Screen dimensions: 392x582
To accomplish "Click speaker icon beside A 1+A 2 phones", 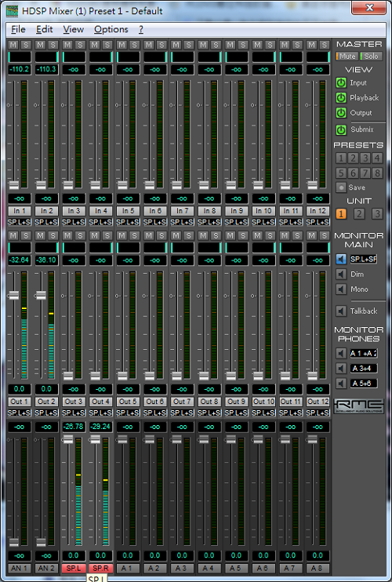I will click(x=341, y=353).
